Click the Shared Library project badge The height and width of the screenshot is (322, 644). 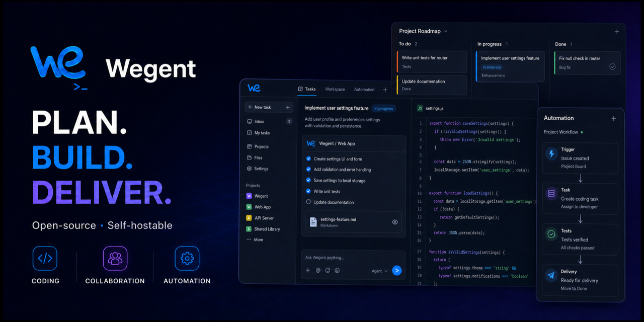[249, 229]
